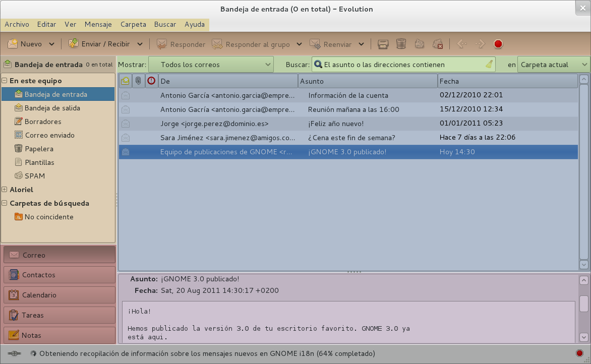Open the Carpeta menu
This screenshot has height=364, width=591.
coord(133,24)
